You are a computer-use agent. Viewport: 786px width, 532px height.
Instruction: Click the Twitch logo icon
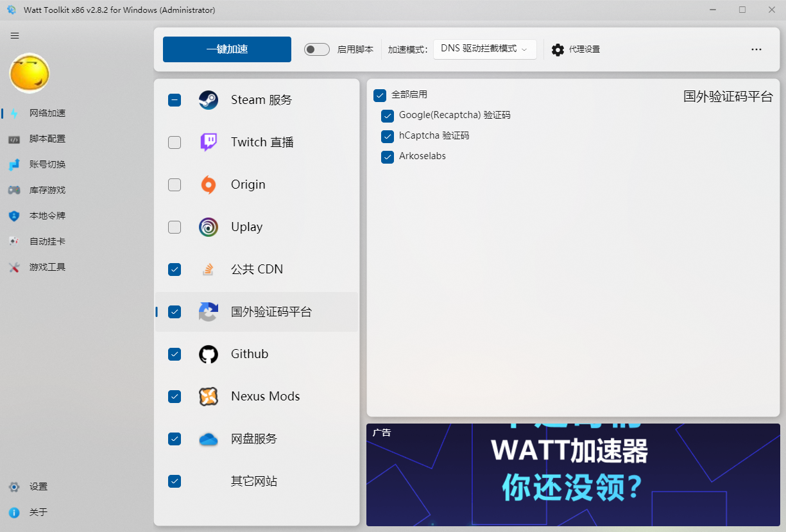pos(209,142)
